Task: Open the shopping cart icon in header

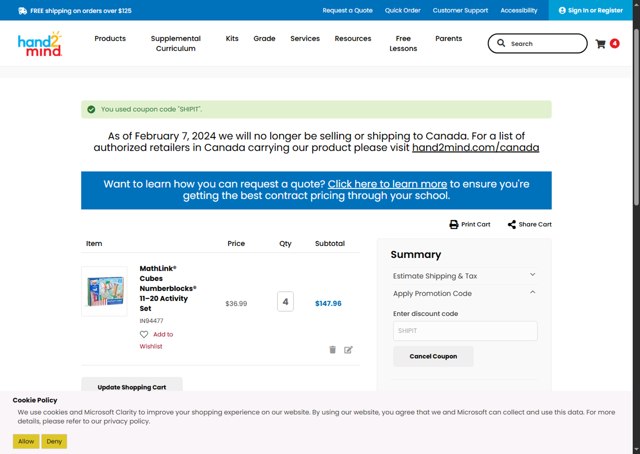Action: 600,44
